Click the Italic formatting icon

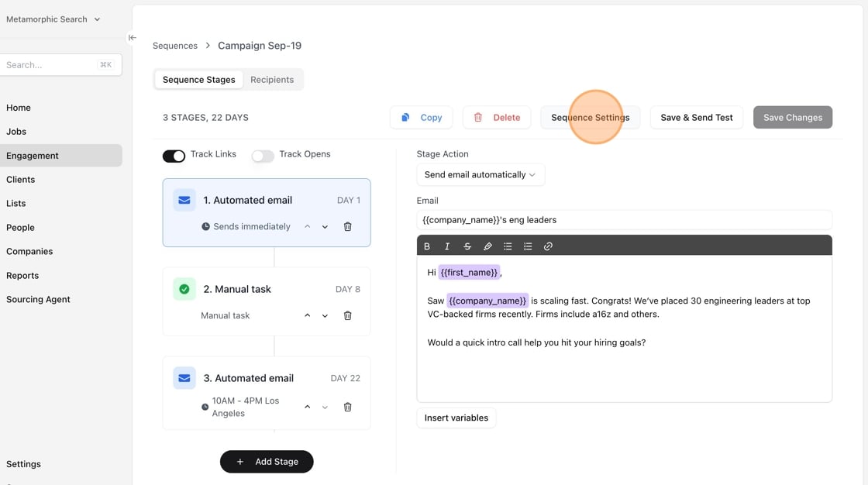tap(446, 246)
